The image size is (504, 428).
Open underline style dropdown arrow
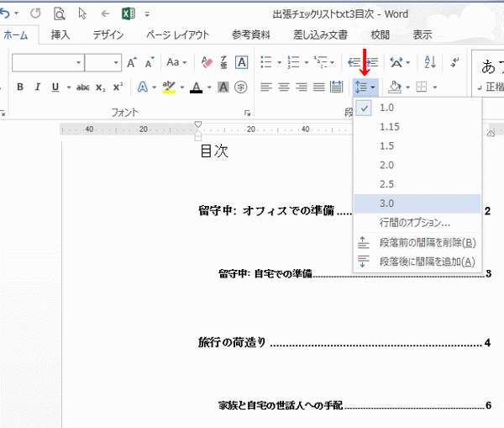[69, 87]
